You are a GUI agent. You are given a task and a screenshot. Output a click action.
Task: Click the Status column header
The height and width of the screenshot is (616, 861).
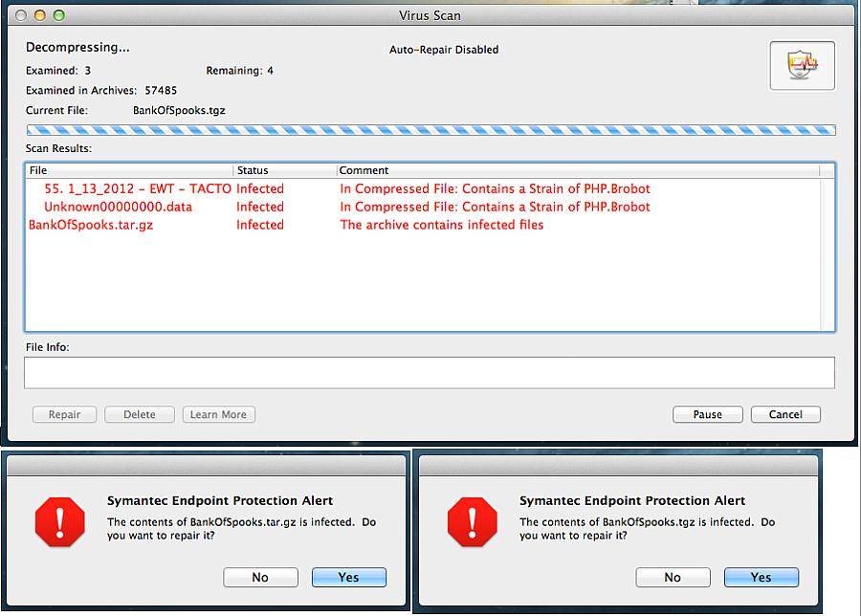click(285, 170)
